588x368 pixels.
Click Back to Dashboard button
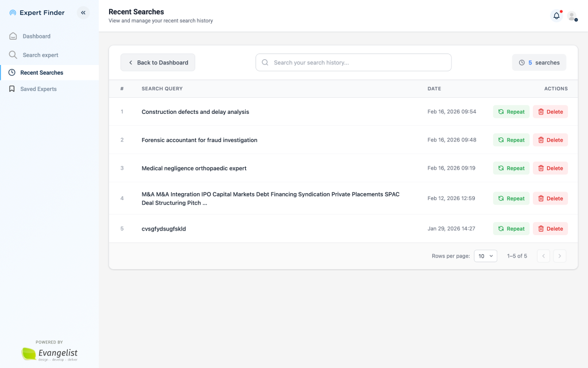158,63
